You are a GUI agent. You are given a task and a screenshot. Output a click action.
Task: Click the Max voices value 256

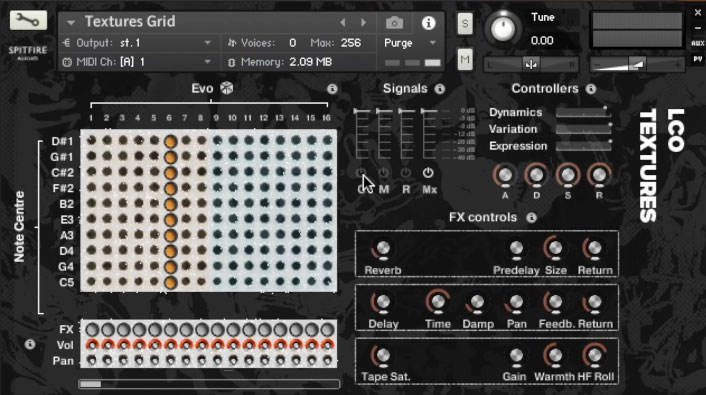[351, 43]
